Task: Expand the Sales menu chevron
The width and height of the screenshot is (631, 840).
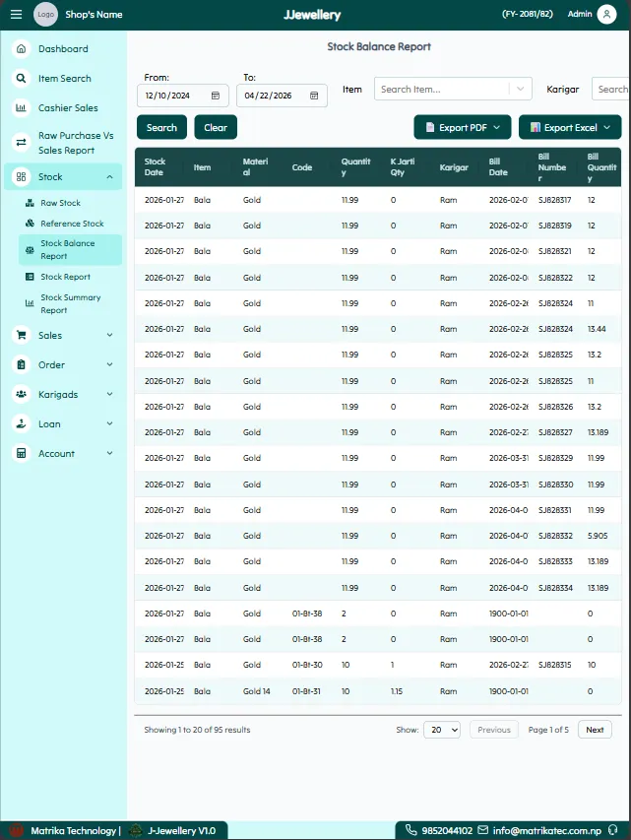Action: pyautogui.click(x=110, y=335)
